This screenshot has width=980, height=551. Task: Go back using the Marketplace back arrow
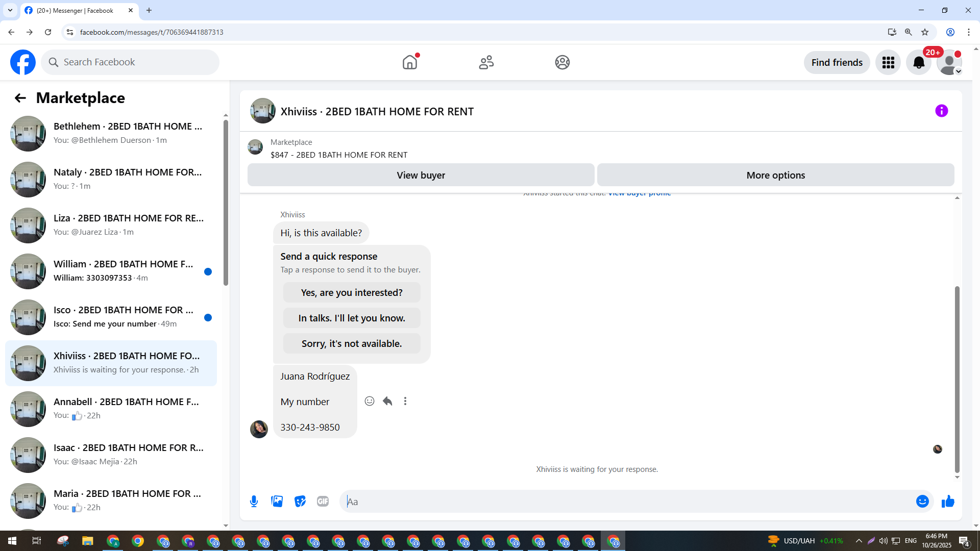[20, 98]
